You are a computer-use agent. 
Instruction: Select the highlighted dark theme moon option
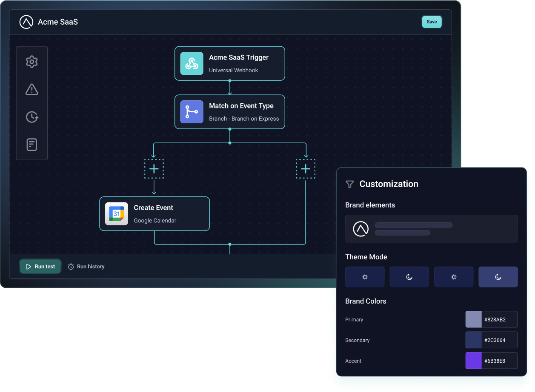[498, 277]
